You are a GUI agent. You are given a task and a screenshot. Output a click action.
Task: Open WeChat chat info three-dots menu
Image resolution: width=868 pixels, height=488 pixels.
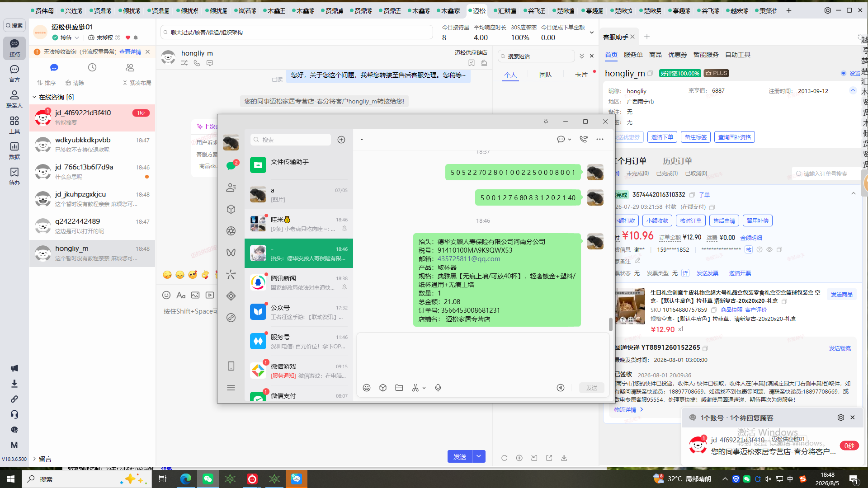(x=600, y=139)
